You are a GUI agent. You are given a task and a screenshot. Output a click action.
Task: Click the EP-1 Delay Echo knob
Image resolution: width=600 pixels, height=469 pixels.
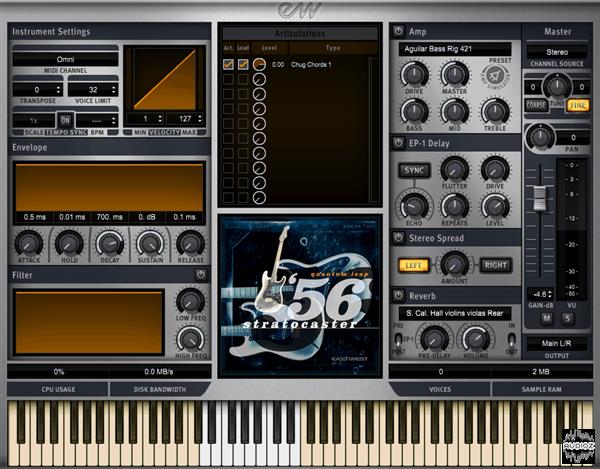click(x=414, y=207)
